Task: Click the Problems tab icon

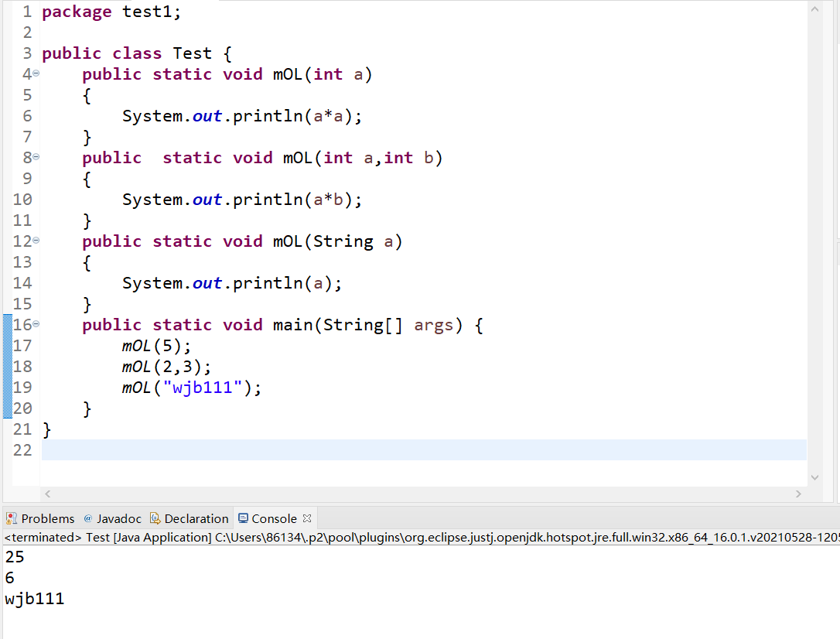Action: tap(12, 518)
